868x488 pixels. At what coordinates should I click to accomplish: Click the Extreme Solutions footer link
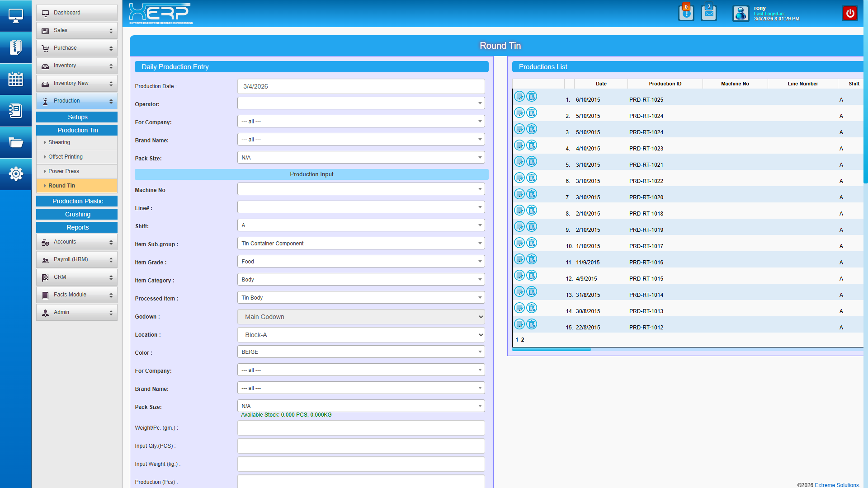(837, 485)
